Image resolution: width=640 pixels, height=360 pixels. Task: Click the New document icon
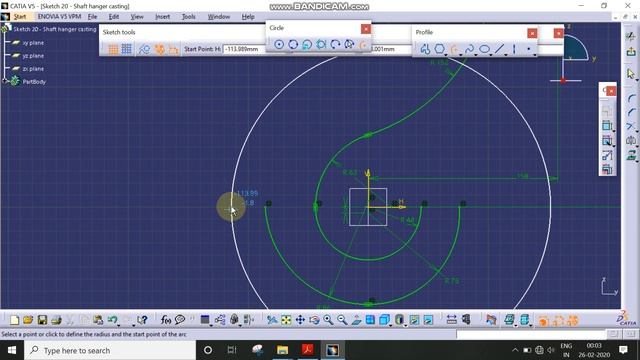(14, 320)
